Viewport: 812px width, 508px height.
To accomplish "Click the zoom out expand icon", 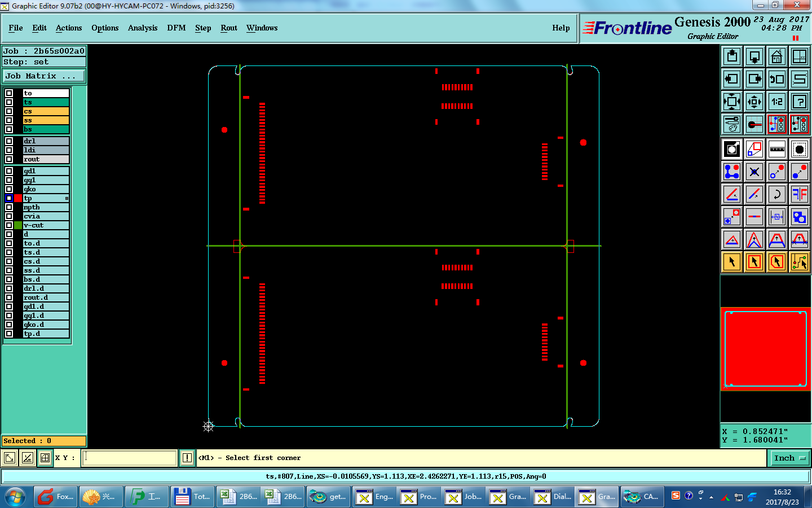I will [732, 102].
